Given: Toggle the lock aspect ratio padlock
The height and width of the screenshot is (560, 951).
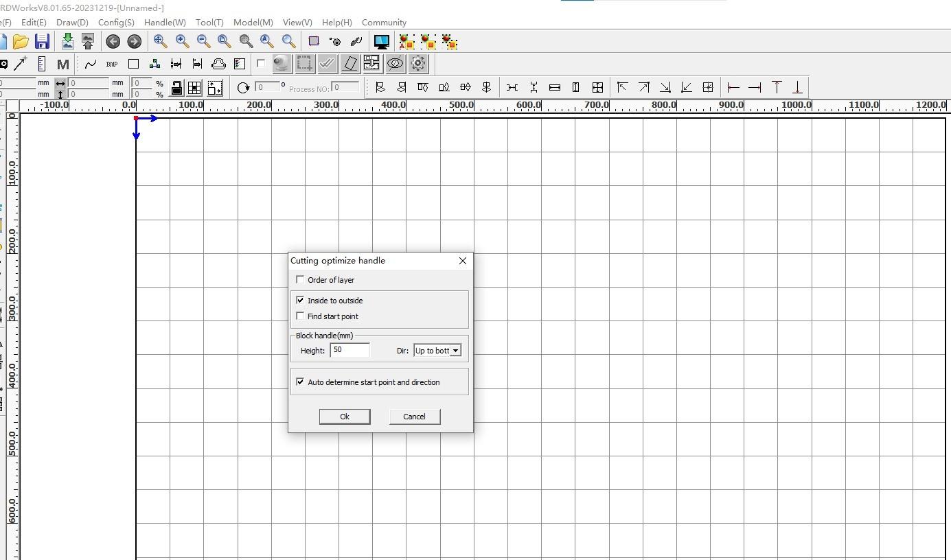Looking at the screenshot, I should tap(176, 88).
